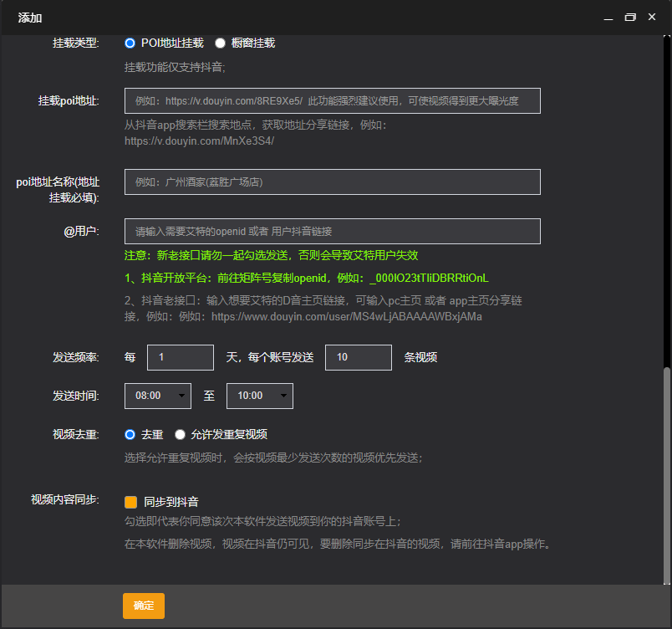The image size is (672, 629).
Task: Maximize the 添加 dialog window
Action: point(630,17)
